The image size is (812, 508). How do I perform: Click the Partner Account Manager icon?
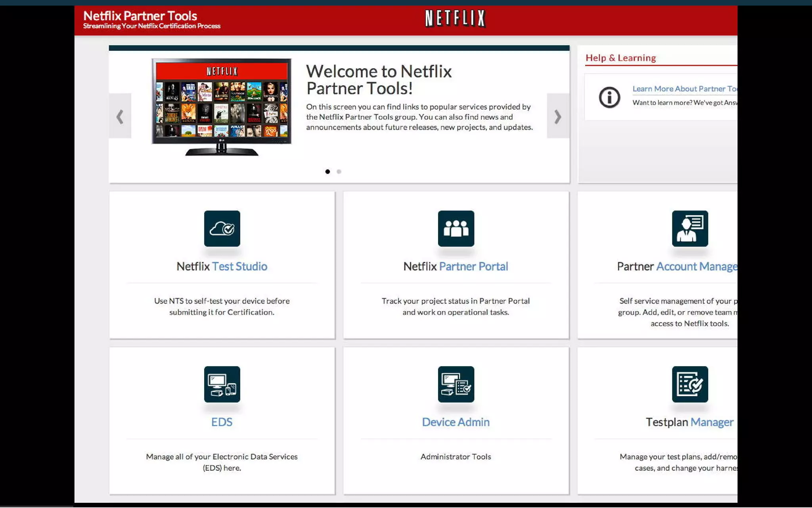[x=690, y=229]
